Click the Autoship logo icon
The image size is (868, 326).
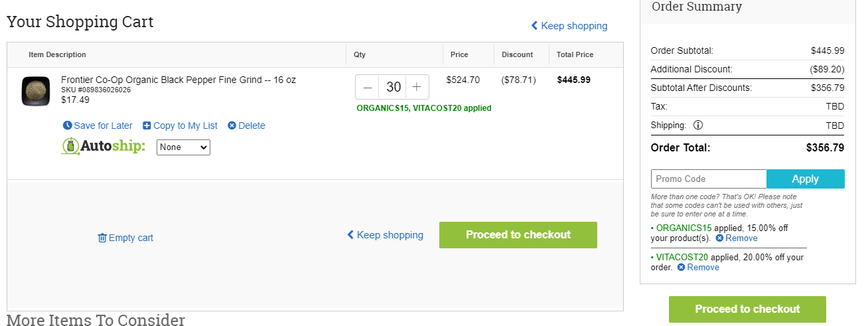tap(70, 146)
